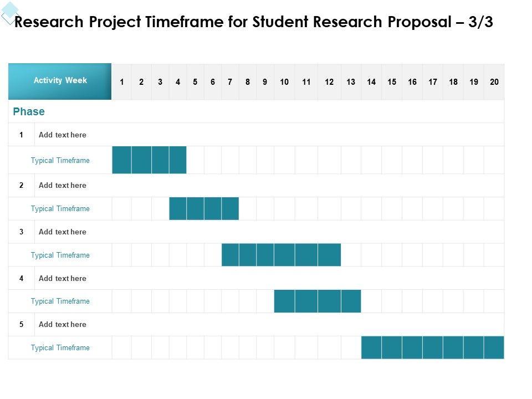Select the week 1 column header

click(121, 82)
